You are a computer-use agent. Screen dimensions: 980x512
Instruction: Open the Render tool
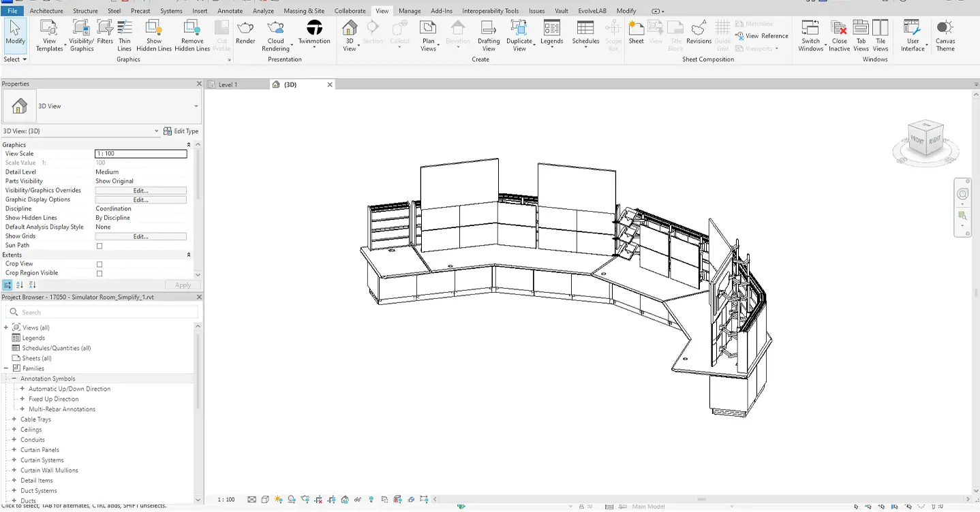(x=245, y=35)
